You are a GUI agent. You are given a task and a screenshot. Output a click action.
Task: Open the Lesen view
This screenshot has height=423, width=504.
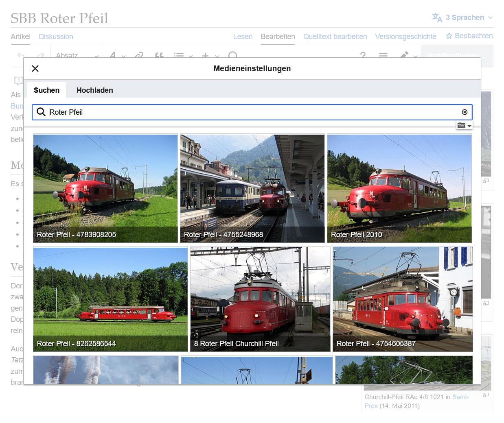243,37
